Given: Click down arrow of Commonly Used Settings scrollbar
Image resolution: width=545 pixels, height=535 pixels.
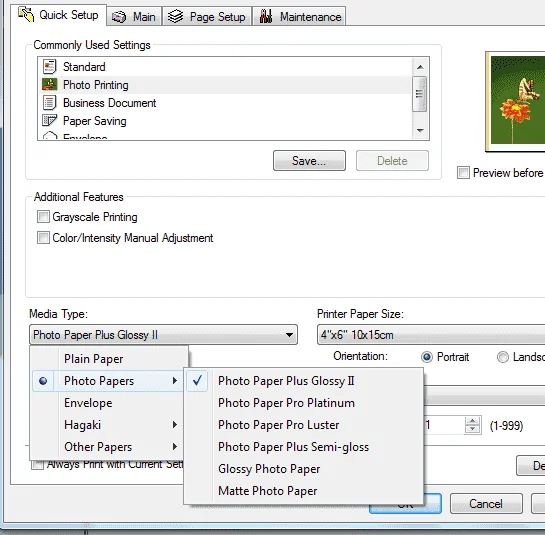Looking at the screenshot, I should point(420,131).
